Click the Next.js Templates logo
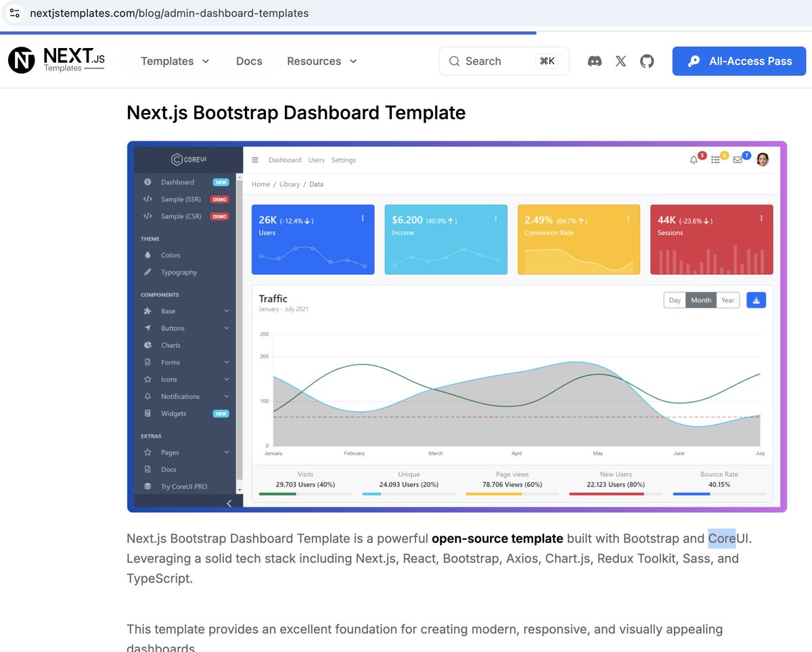The width and height of the screenshot is (812, 652). [x=57, y=60]
